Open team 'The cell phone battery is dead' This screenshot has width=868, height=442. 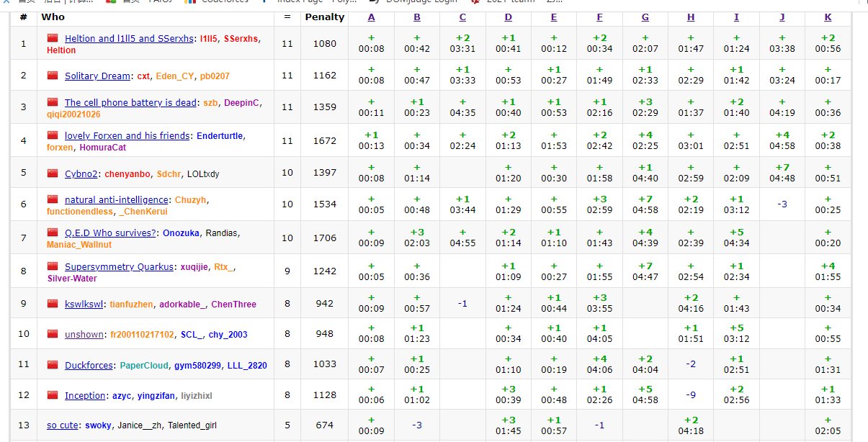(x=130, y=103)
